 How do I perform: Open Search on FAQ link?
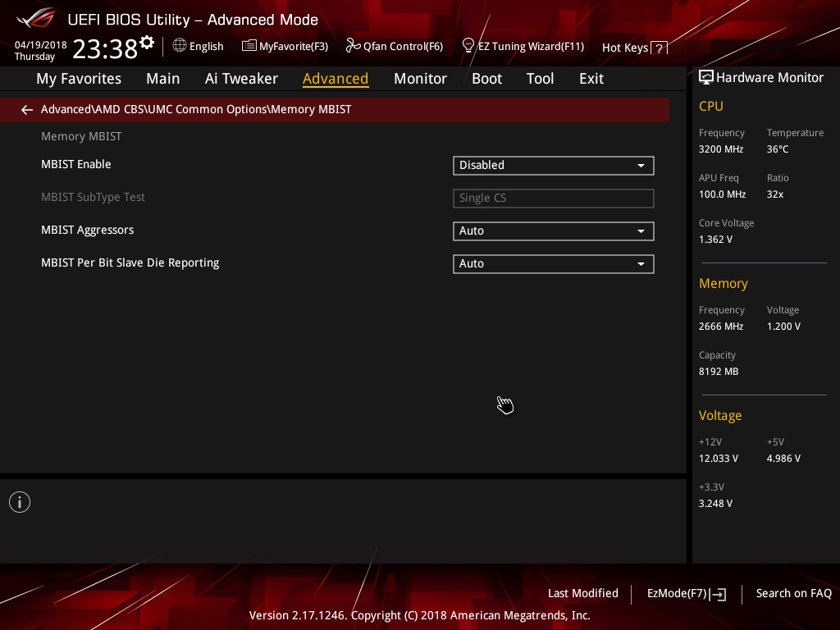[x=793, y=593]
